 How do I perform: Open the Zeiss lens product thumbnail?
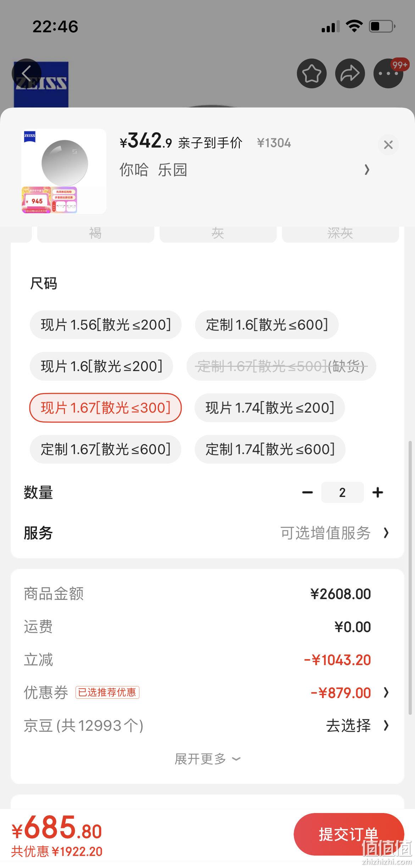point(64,171)
